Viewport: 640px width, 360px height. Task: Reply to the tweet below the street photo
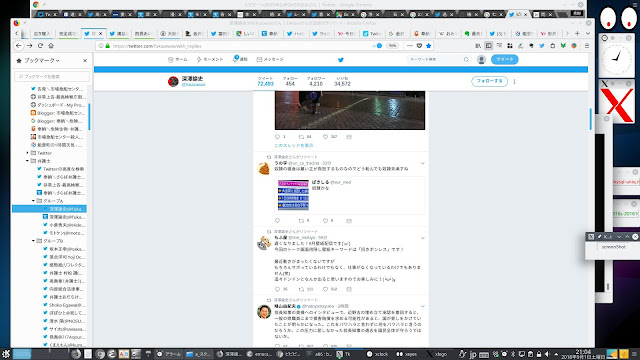[278, 137]
